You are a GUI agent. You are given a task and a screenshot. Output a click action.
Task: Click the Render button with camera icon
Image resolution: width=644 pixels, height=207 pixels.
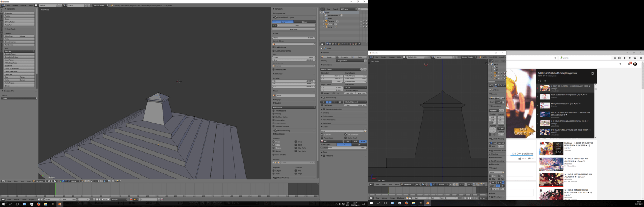327,57
